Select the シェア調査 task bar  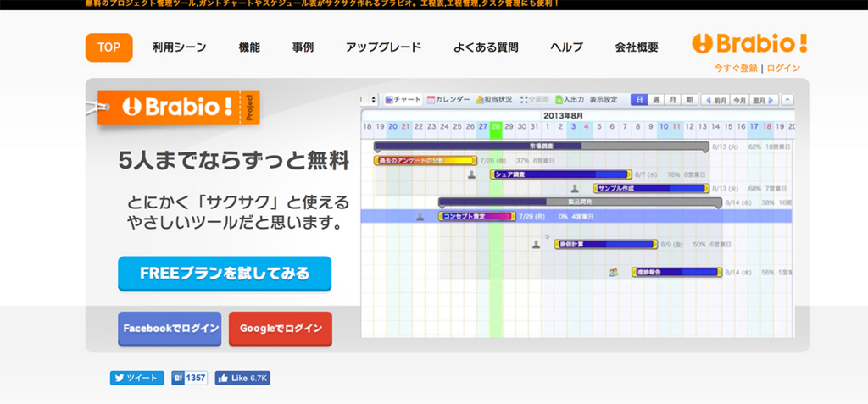(561, 174)
